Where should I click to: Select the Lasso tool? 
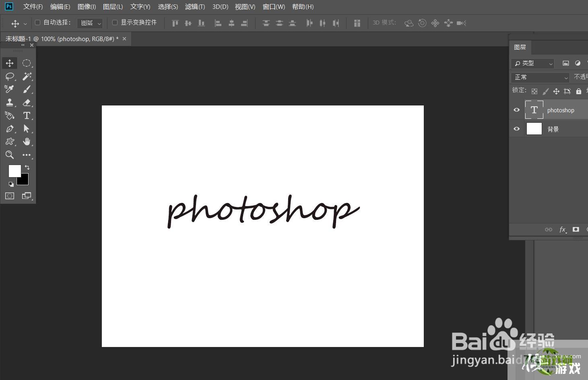tap(10, 76)
